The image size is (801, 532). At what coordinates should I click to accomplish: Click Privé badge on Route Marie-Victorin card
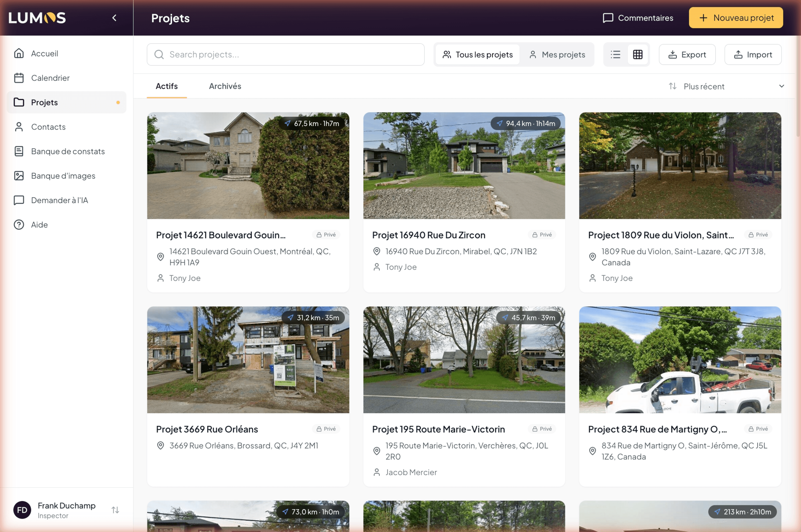pos(542,429)
